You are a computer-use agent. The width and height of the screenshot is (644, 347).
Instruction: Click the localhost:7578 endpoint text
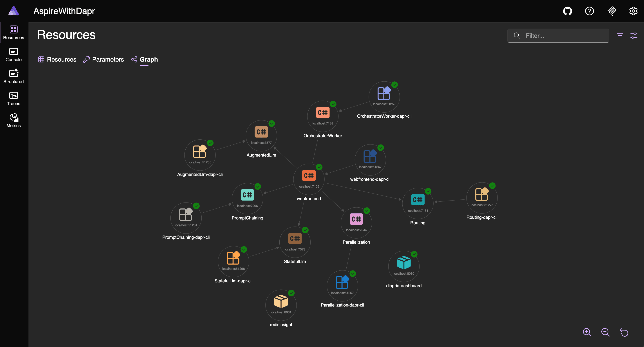point(295,249)
